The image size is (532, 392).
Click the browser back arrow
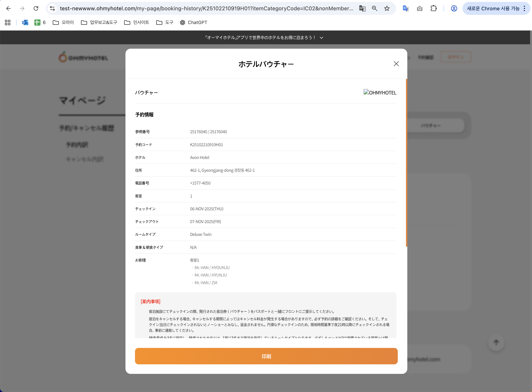pyautogui.click(x=9, y=9)
